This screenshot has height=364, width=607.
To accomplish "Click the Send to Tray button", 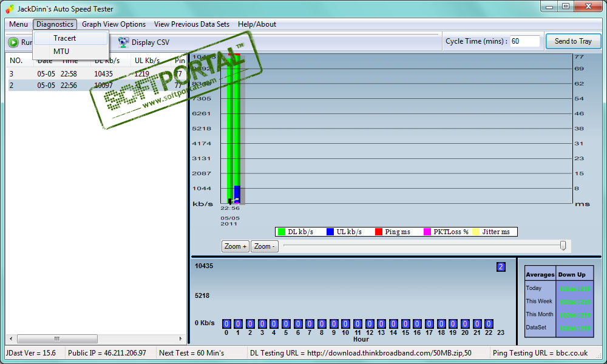I will pos(573,41).
